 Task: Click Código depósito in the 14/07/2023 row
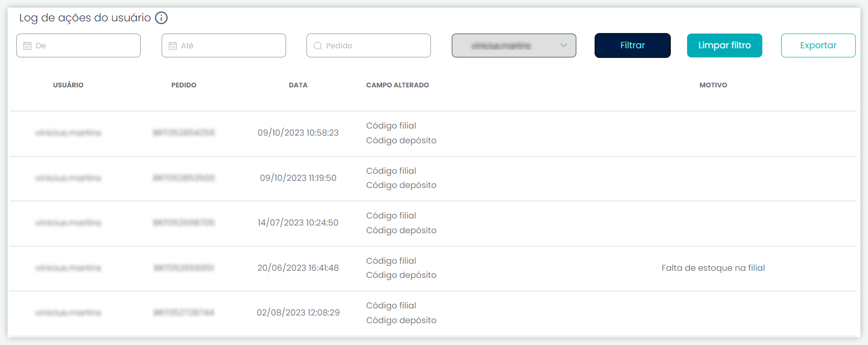(x=401, y=230)
